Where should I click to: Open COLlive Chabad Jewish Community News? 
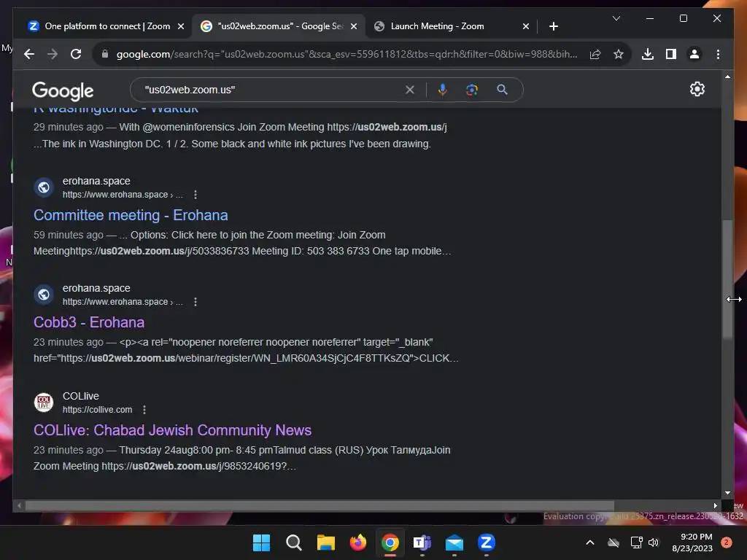[x=172, y=430]
